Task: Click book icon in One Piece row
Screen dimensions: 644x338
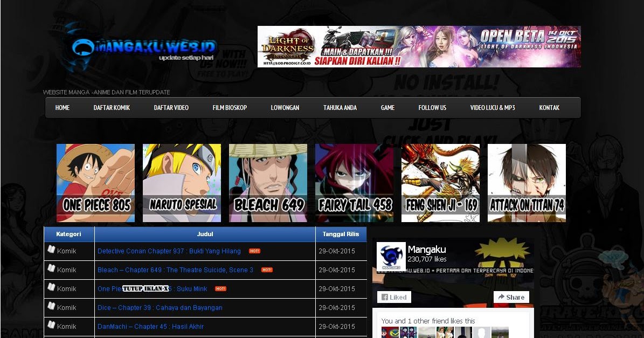Action: pyautogui.click(x=51, y=287)
